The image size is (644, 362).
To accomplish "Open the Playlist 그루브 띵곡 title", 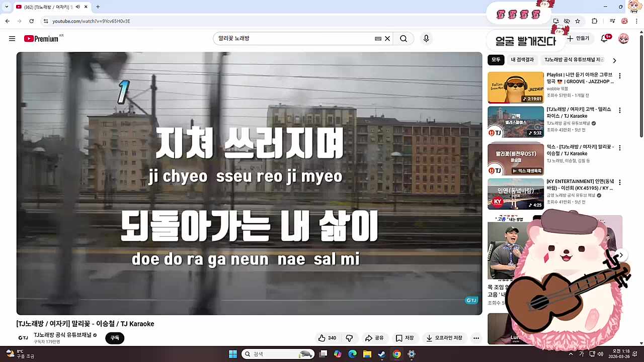I will pos(581,78).
